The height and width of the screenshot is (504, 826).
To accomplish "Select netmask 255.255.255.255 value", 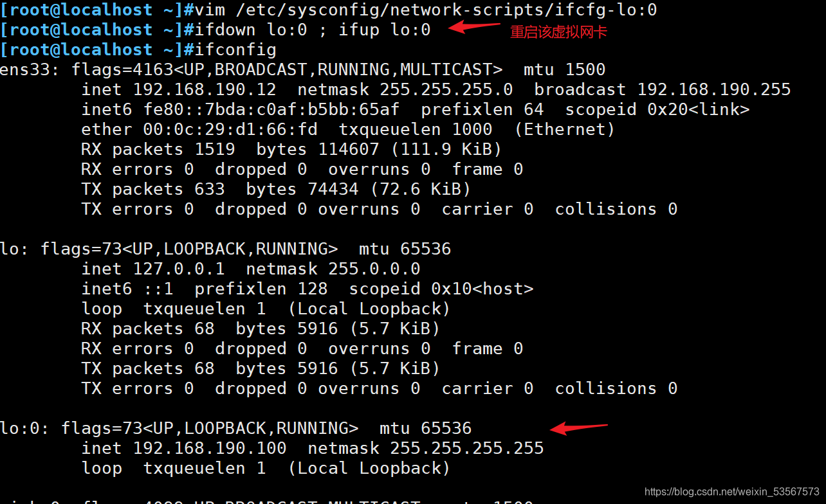I will (425, 448).
